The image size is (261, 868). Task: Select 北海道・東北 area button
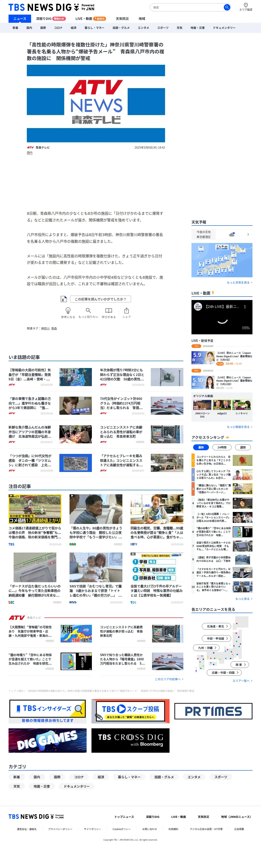pyautogui.click(x=217, y=626)
